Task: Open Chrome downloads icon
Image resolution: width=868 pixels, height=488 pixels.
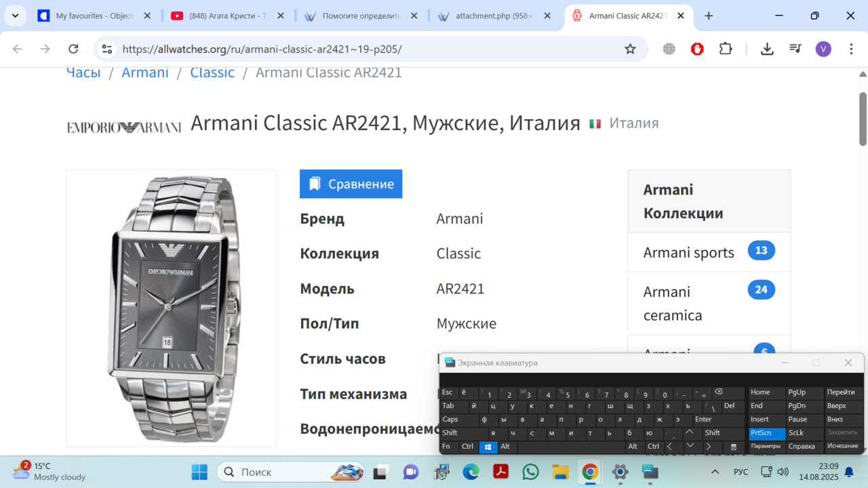Action: [x=767, y=49]
